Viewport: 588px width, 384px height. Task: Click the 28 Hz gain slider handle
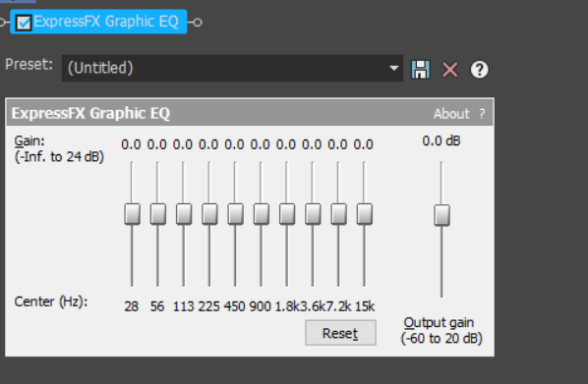[132, 214]
